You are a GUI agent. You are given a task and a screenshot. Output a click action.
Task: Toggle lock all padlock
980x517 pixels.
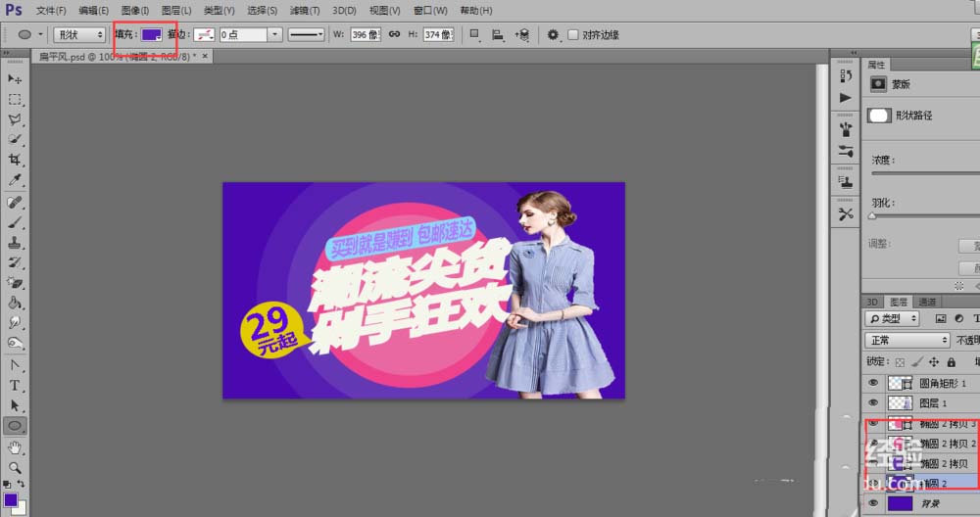(952, 362)
